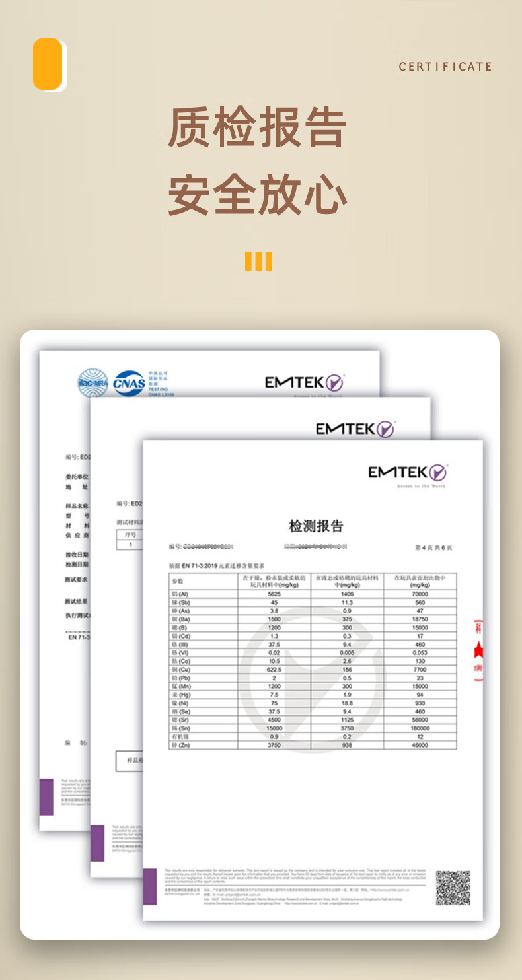Select the 钡 (Ba) row label
The height and width of the screenshot is (980, 522).
click(180, 619)
